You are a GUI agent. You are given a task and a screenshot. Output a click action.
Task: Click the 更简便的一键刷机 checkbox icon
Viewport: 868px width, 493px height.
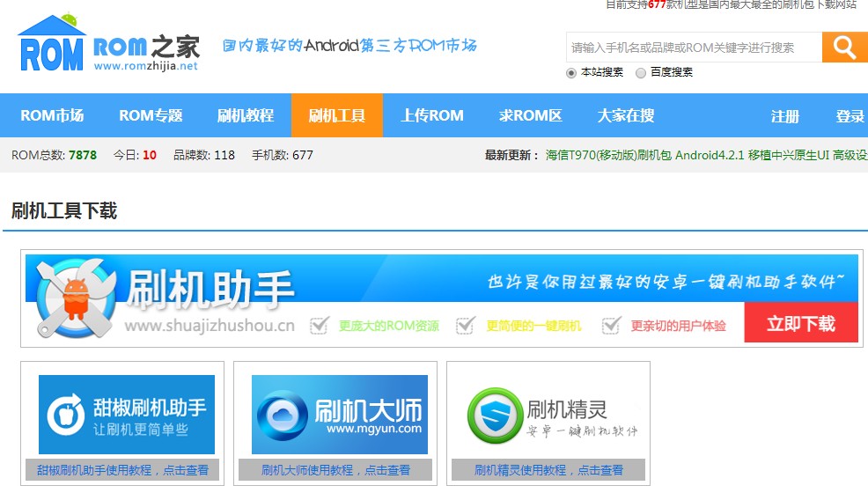[465, 326]
